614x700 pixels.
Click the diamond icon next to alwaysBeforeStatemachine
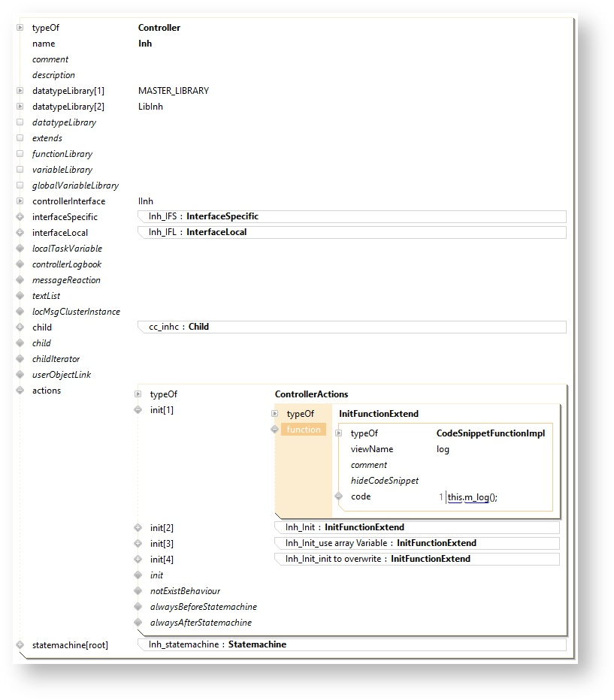click(138, 607)
